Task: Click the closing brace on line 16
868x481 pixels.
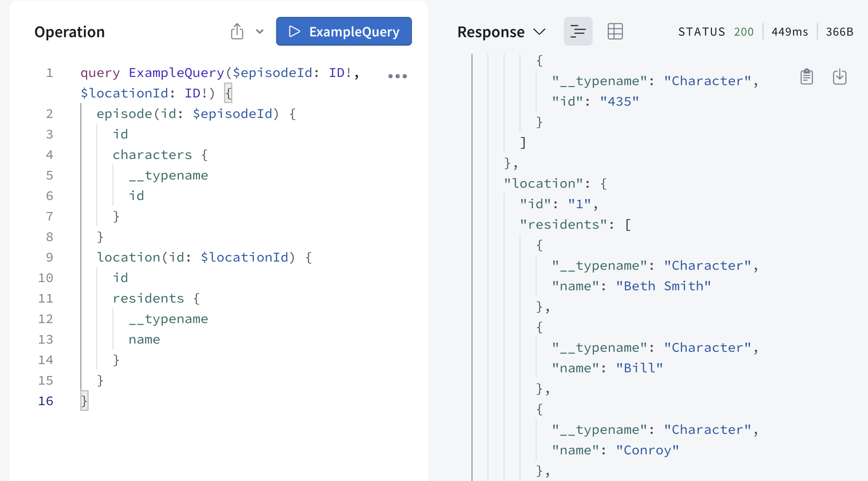Action: 84,401
